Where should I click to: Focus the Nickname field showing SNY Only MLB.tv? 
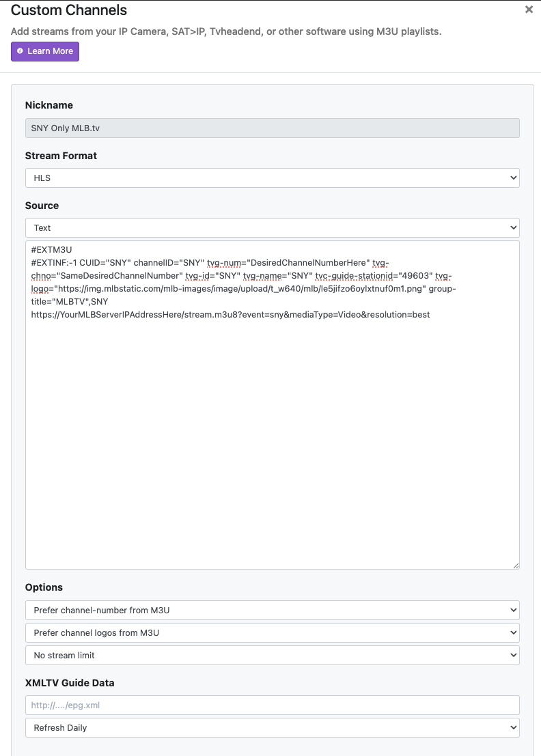[x=272, y=128]
